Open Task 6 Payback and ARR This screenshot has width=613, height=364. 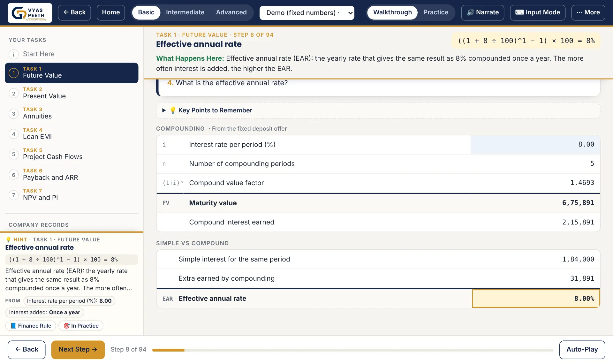[72, 175]
